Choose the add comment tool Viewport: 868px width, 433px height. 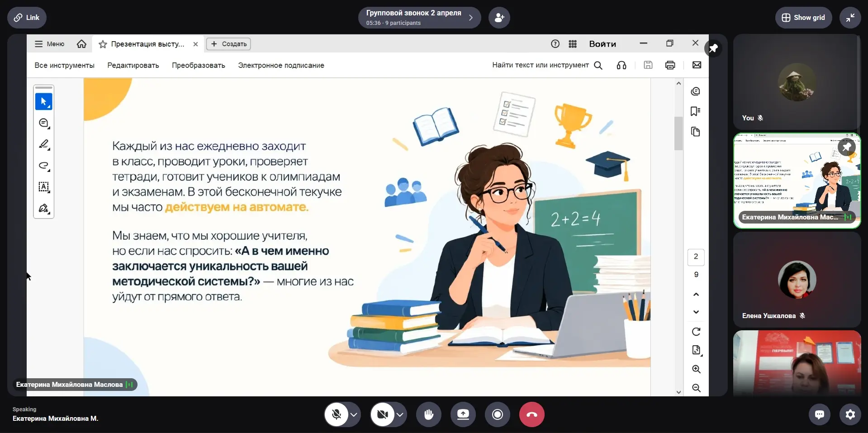pos(44,123)
